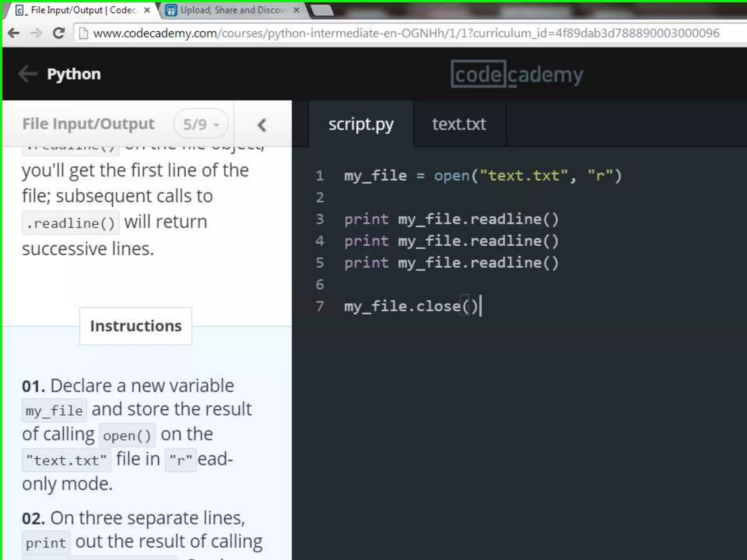Click the print readline on line 5
This screenshot has height=560, width=747.
pyautogui.click(x=452, y=263)
